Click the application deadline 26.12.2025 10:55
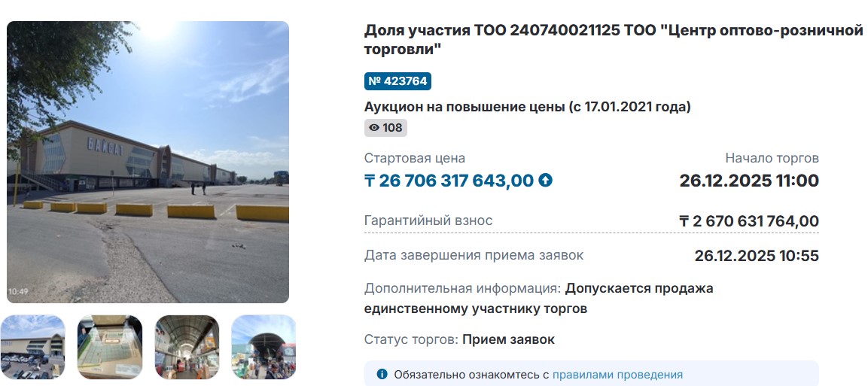The width and height of the screenshot is (868, 386). tap(756, 255)
